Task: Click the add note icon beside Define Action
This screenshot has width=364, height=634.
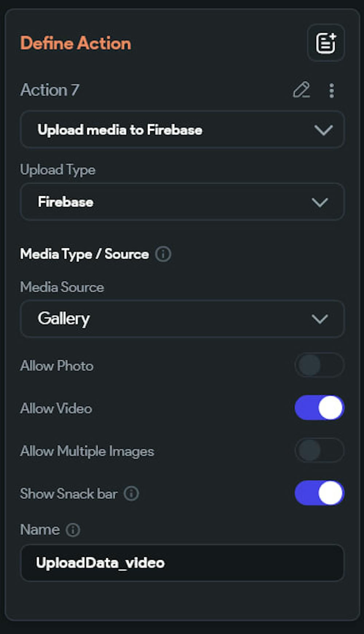Action: point(326,43)
